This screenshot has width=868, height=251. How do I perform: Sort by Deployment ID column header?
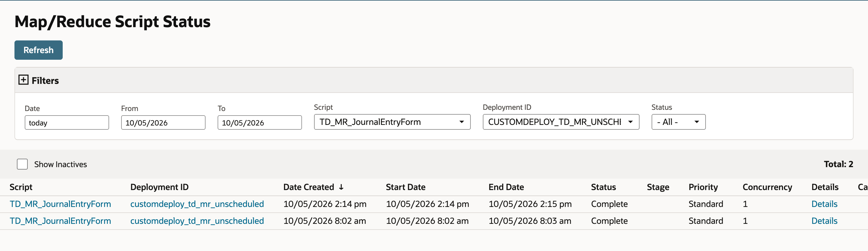[x=159, y=187]
